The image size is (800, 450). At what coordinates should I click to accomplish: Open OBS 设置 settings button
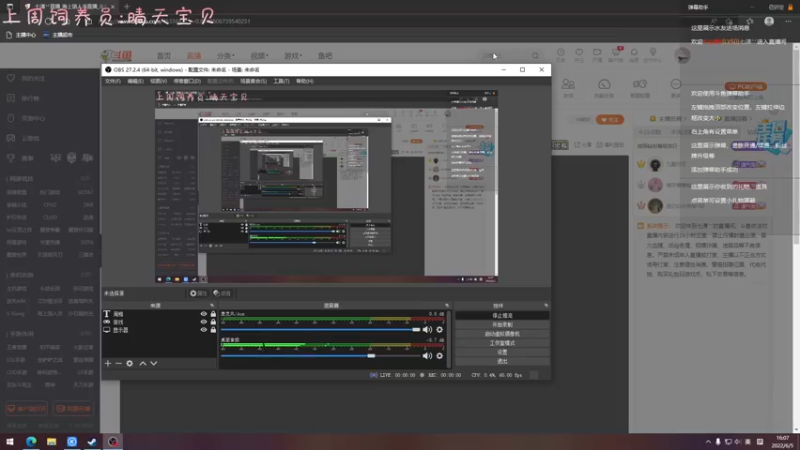pyautogui.click(x=502, y=353)
